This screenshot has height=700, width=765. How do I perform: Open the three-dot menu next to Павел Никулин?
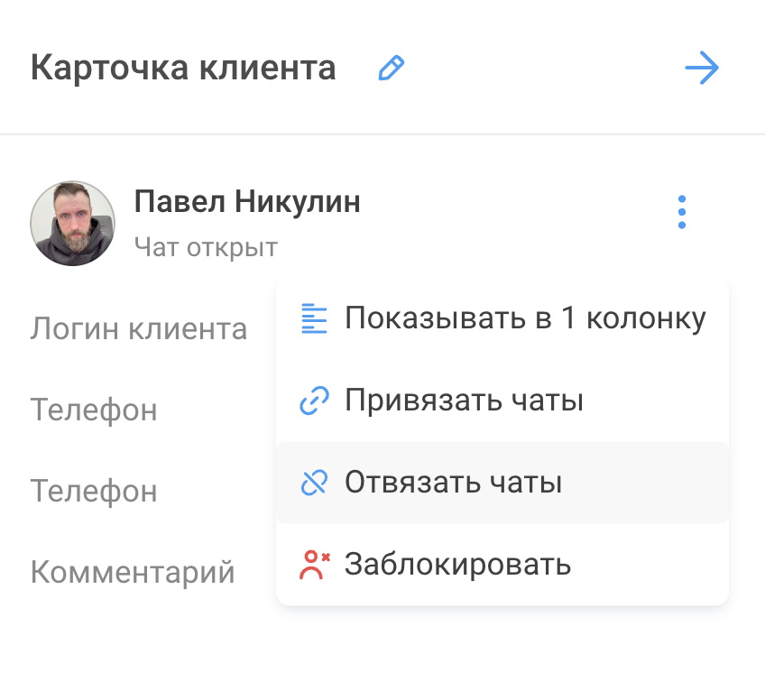(682, 212)
